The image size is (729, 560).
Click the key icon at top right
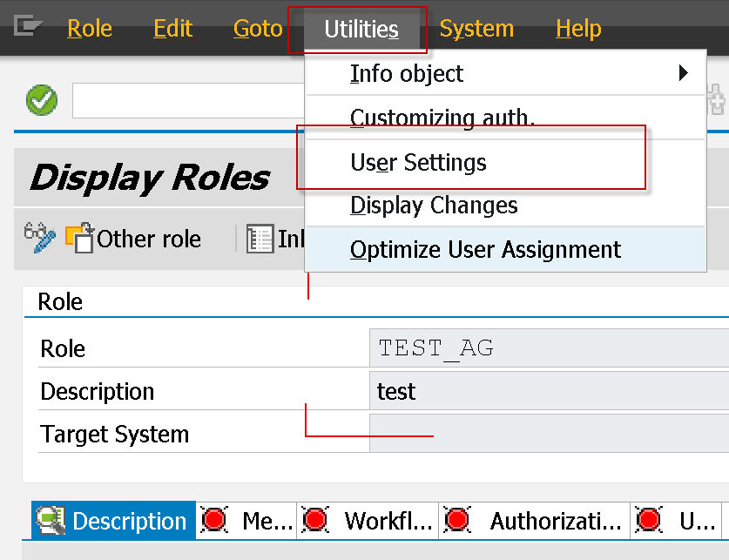(718, 100)
